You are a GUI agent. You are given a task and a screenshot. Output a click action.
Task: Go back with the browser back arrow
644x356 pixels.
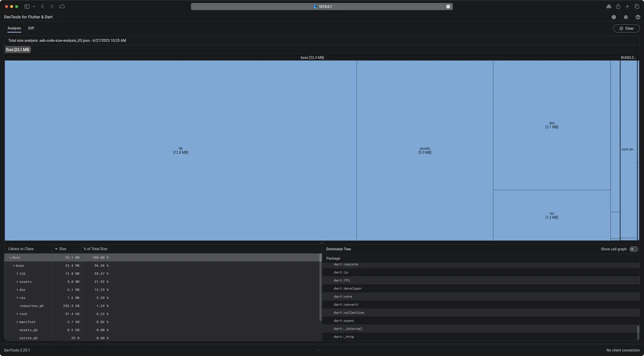pyautogui.click(x=42, y=6)
